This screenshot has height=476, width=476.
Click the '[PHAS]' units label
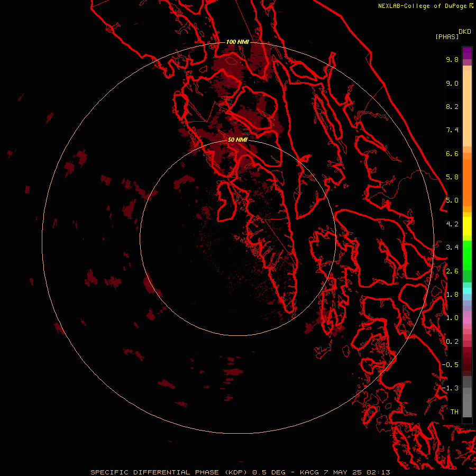tap(447, 36)
